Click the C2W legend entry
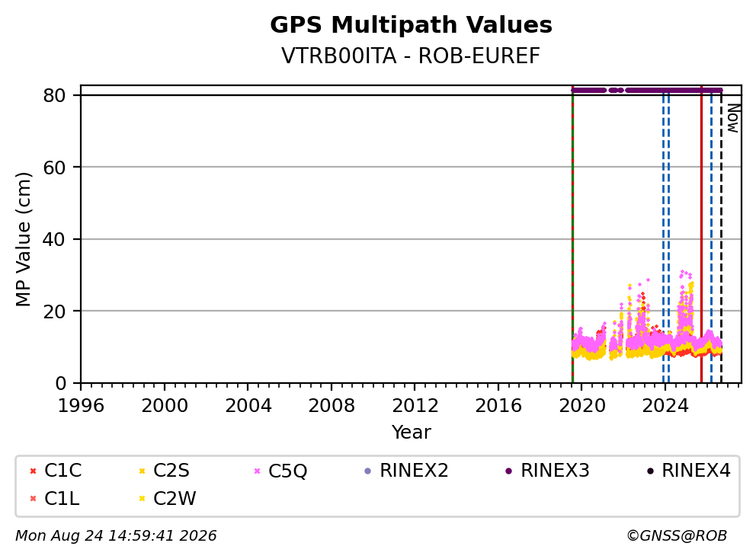 click(167, 499)
